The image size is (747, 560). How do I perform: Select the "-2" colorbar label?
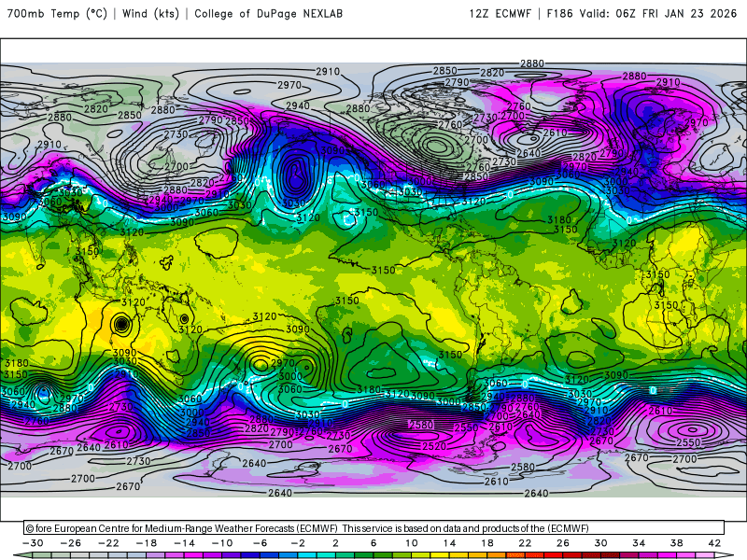[x=298, y=543]
